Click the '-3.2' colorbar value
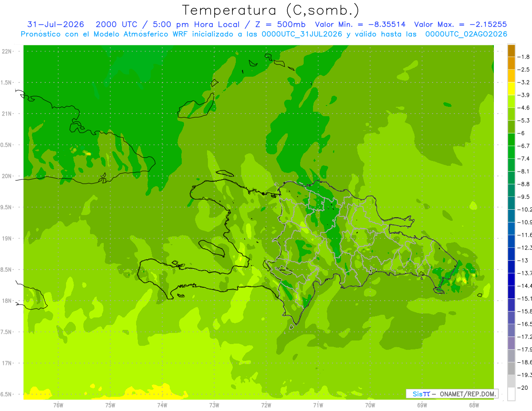The image size is (532, 411). point(524,82)
